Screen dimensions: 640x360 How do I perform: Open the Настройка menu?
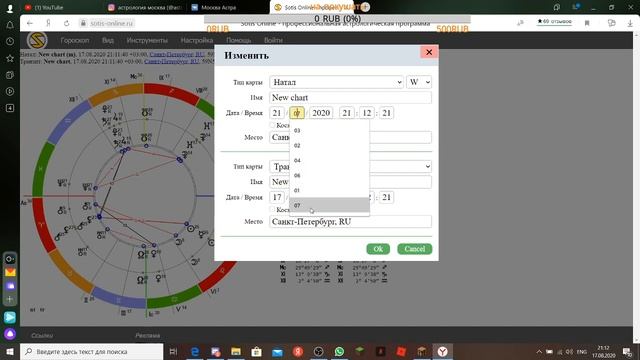197,40
